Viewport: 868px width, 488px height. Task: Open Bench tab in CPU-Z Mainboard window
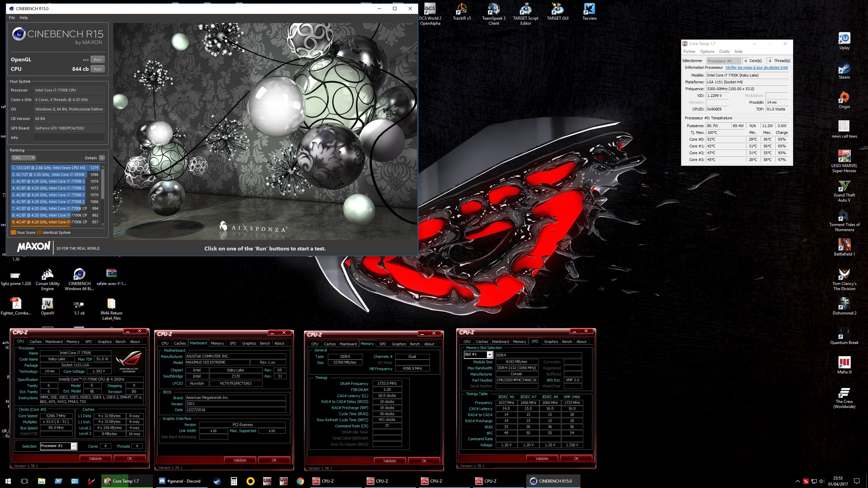tap(265, 343)
